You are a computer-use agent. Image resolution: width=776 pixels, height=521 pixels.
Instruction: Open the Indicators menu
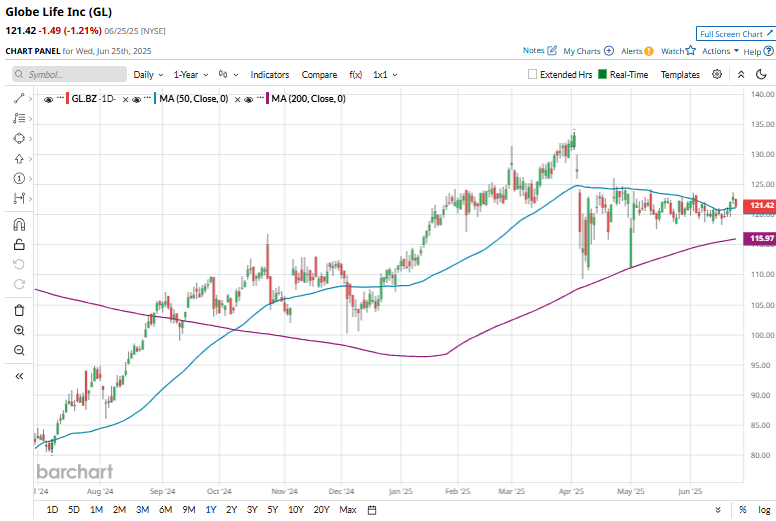[269, 74]
